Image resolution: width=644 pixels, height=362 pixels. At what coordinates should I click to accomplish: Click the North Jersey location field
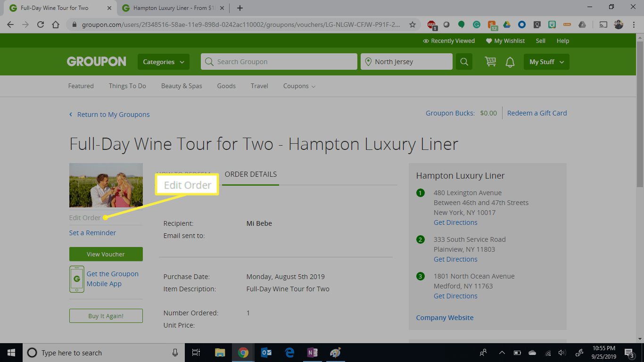pos(406,62)
